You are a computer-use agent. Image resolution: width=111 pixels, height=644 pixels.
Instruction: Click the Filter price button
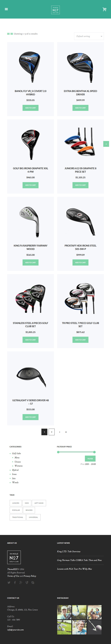pyautogui.click(x=90, y=459)
